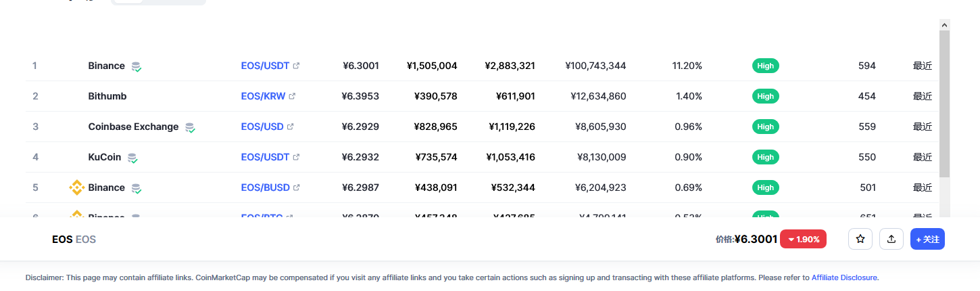Screen dimensions: 980x291
Task: Open the Coinbase Exchange page
Action: (133, 127)
